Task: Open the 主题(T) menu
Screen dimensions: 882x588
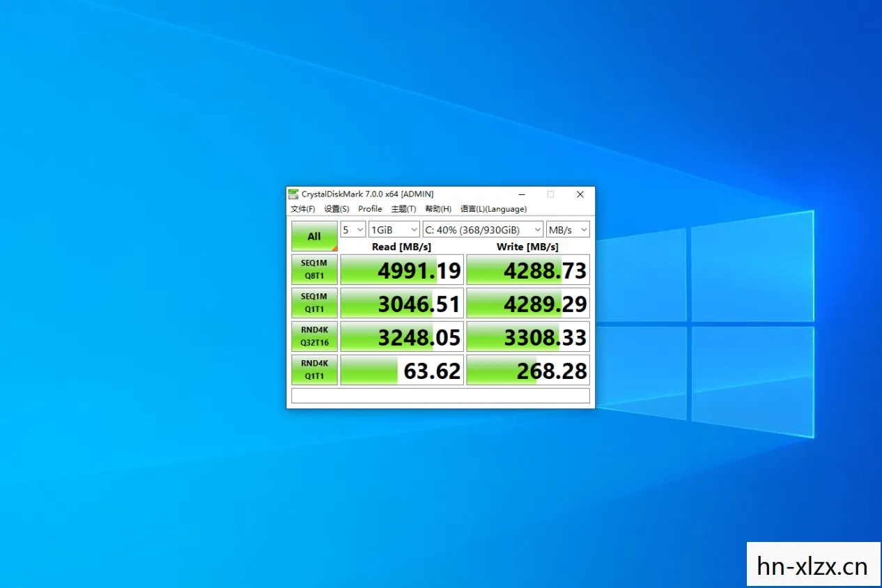Action: pyautogui.click(x=403, y=209)
